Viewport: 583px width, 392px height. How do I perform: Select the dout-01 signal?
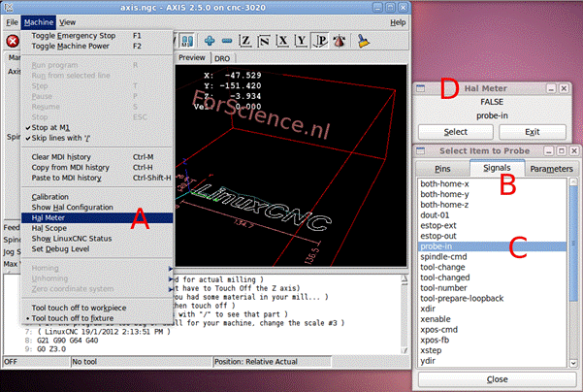click(492, 215)
